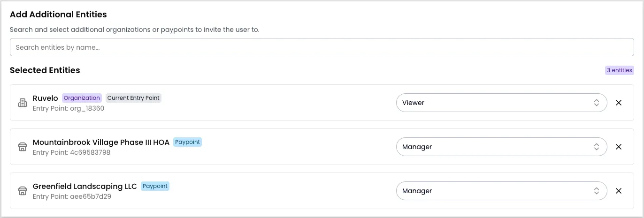The width and height of the screenshot is (644, 218).
Task: Open the Manager role dropdown for Greenfield Landscaping
Action: (502, 191)
